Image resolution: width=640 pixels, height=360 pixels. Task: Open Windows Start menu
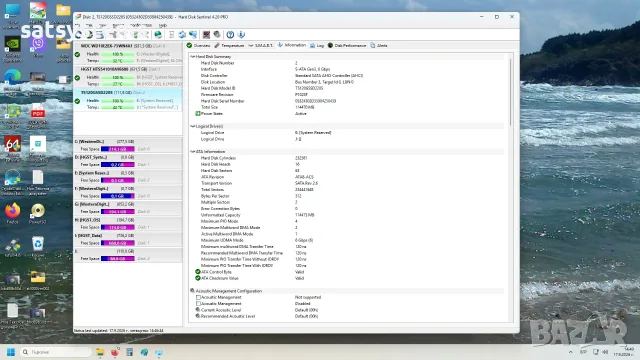(11, 352)
